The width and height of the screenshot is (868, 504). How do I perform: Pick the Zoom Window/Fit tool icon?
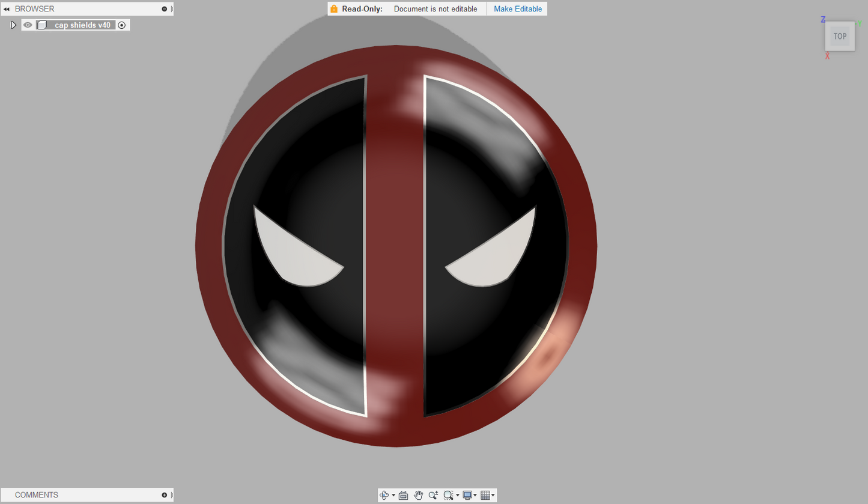coord(448,495)
